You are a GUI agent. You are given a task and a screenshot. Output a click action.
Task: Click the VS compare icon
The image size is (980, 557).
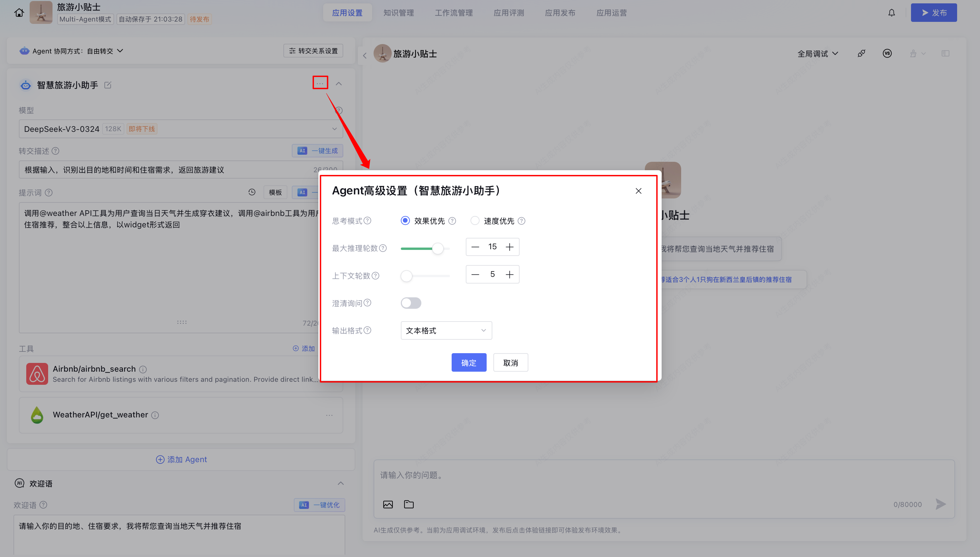click(x=887, y=53)
